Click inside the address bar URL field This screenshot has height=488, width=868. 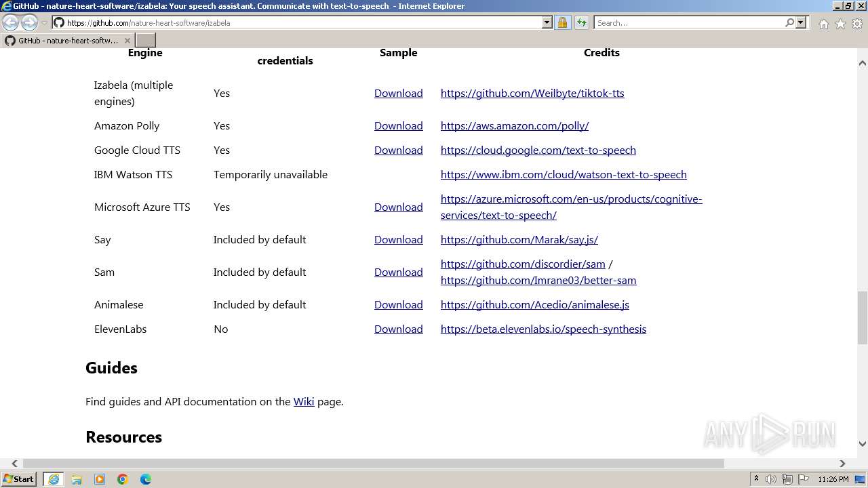click(302, 22)
